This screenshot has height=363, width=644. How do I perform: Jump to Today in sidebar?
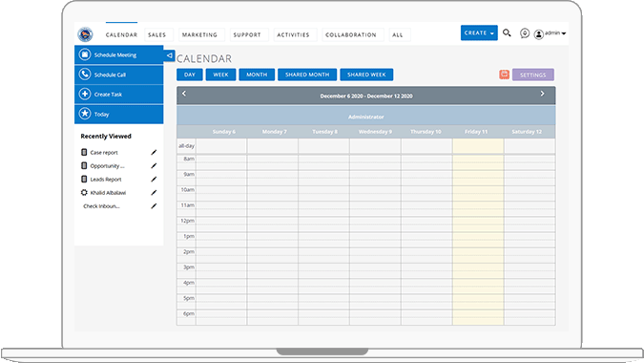click(118, 114)
